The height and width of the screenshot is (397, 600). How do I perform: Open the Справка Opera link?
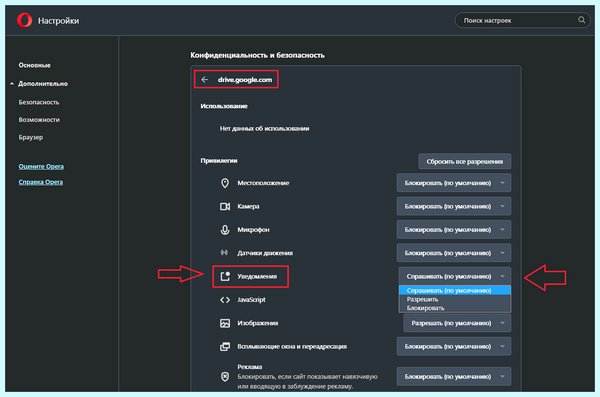coord(41,182)
